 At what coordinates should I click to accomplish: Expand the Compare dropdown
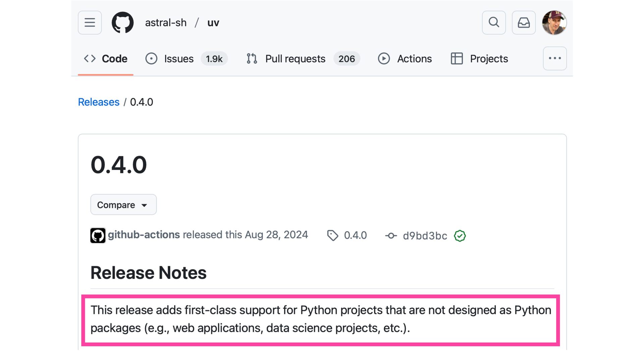tap(123, 204)
